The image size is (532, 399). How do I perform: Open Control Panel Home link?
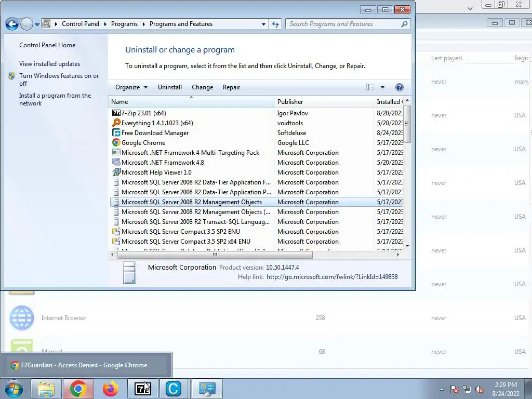pyautogui.click(x=47, y=45)
